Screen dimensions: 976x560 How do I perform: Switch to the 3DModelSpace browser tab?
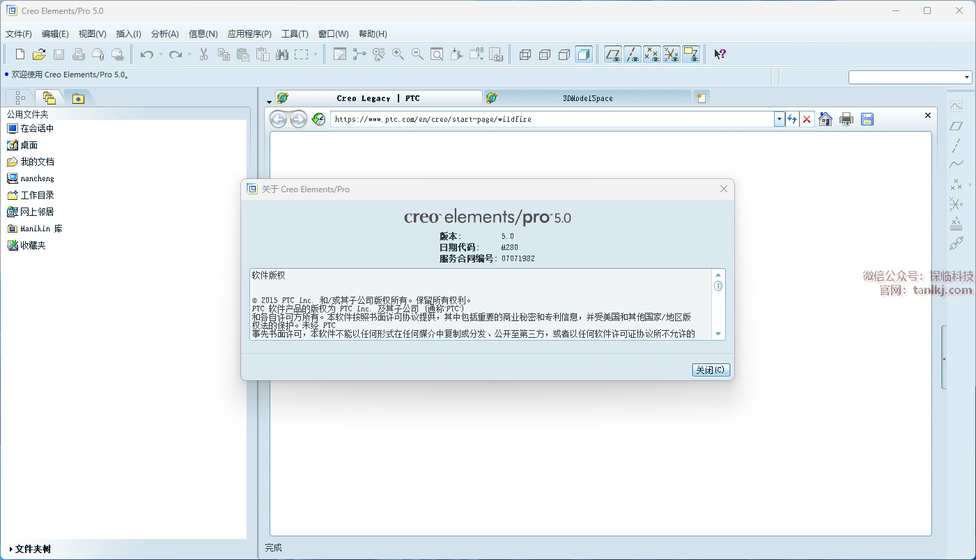587,98
